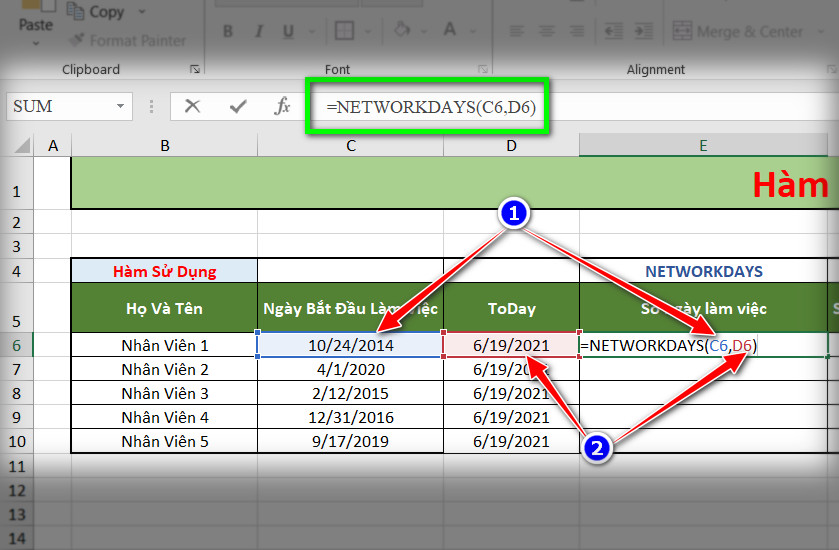Screen dimensions: 839x550
Task: Open the Borders dropdown arrow
Action: click(368, 32)
